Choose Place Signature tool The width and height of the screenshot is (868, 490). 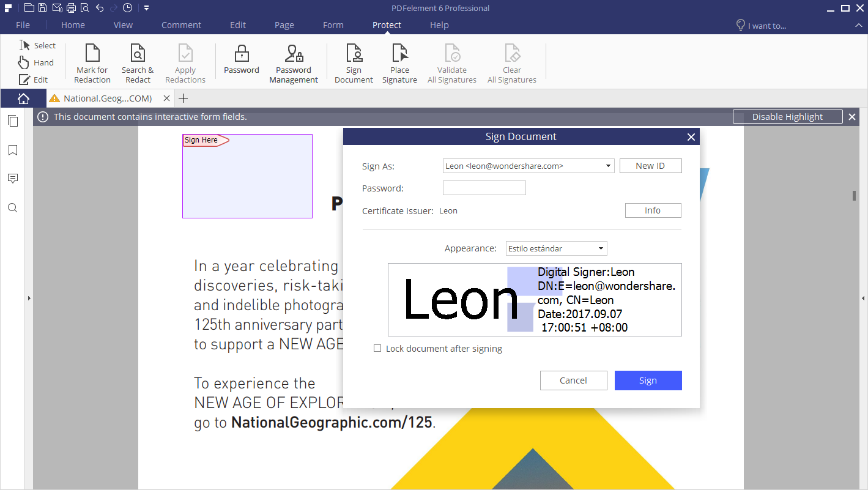399,64
